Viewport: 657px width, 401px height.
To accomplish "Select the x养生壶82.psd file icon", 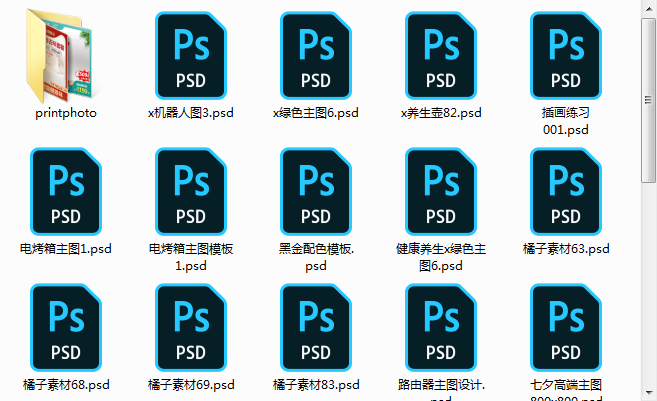I will 440,55.
